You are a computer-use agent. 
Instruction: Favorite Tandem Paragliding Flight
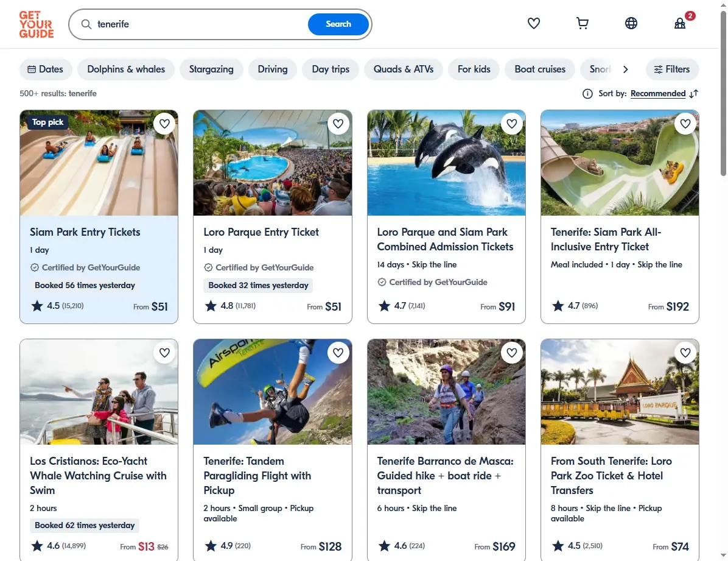point(338,353)
